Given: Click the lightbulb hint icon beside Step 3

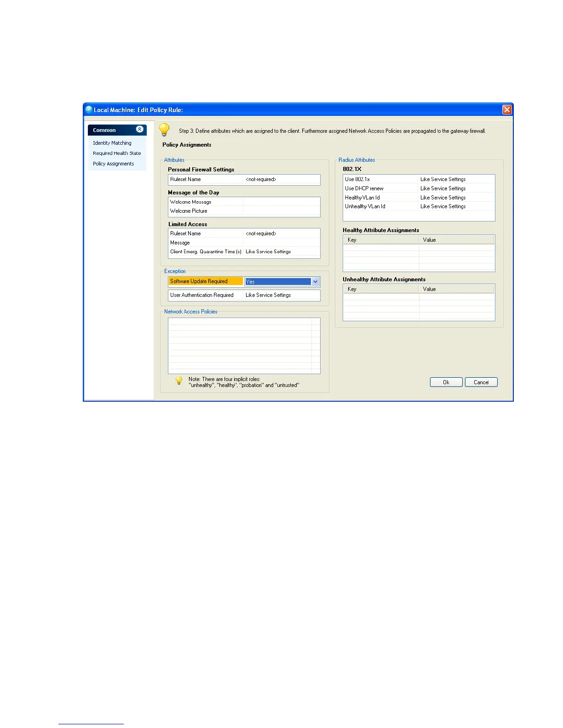Looking at the screenshot, I should coord(164,130).
